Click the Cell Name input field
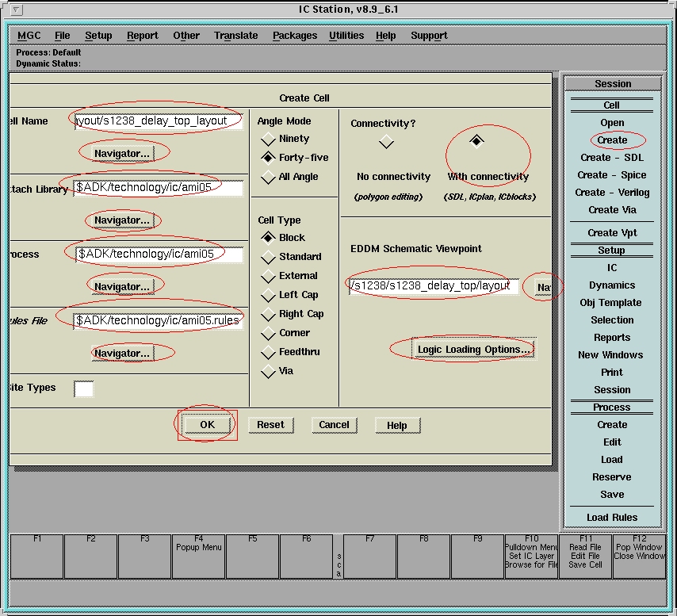This screenshot has width=677, height=616. click(x=158, y=121)
